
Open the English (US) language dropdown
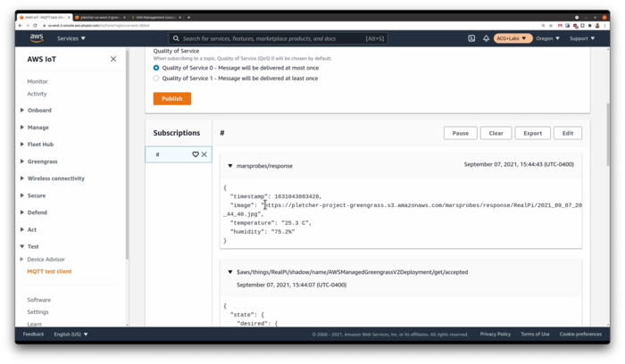pos(71,335)
